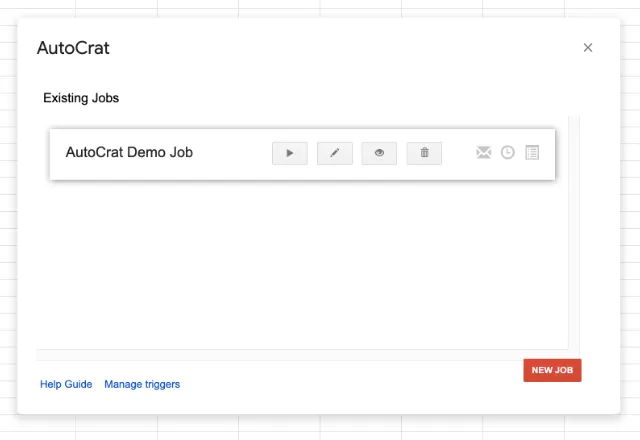Click the spreadsheet grid above the dialog
640x440 pixels.
coord(300,7)
